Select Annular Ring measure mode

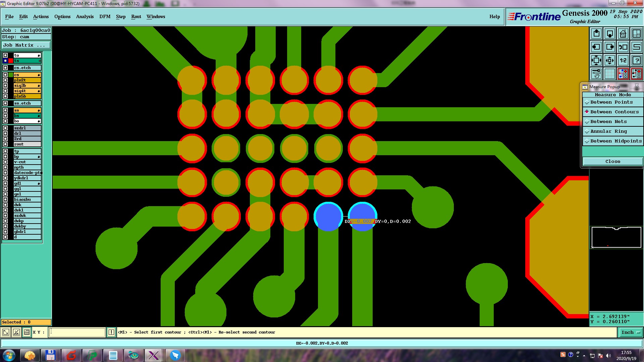608,131
